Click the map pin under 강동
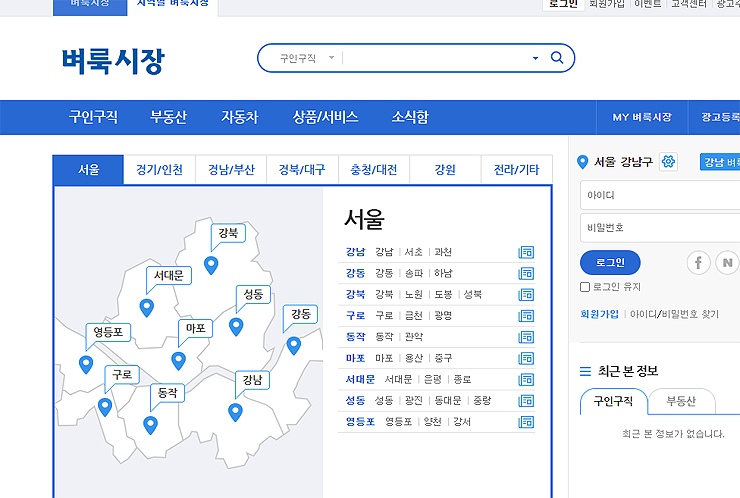 coord(294,346)
